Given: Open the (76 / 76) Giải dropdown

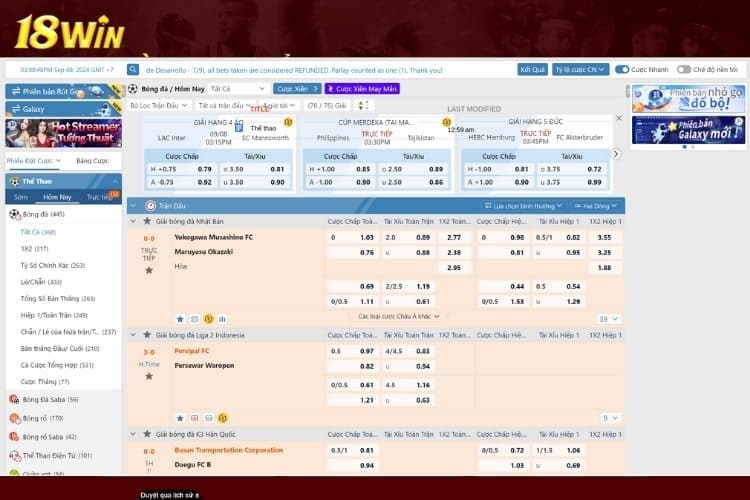Looking at the screenshot, I should tap(328, 105).
